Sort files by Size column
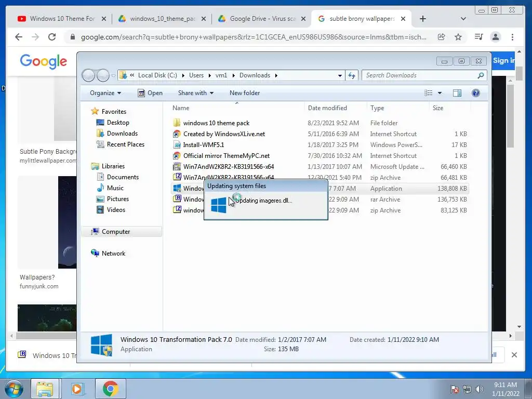The image size is (532, 399). tap(450, 108)
